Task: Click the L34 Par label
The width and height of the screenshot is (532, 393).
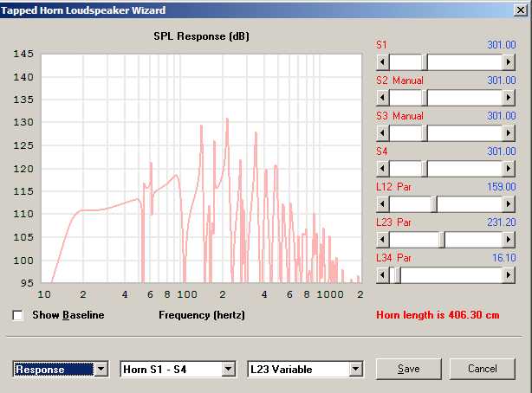Action: [393, 258]
